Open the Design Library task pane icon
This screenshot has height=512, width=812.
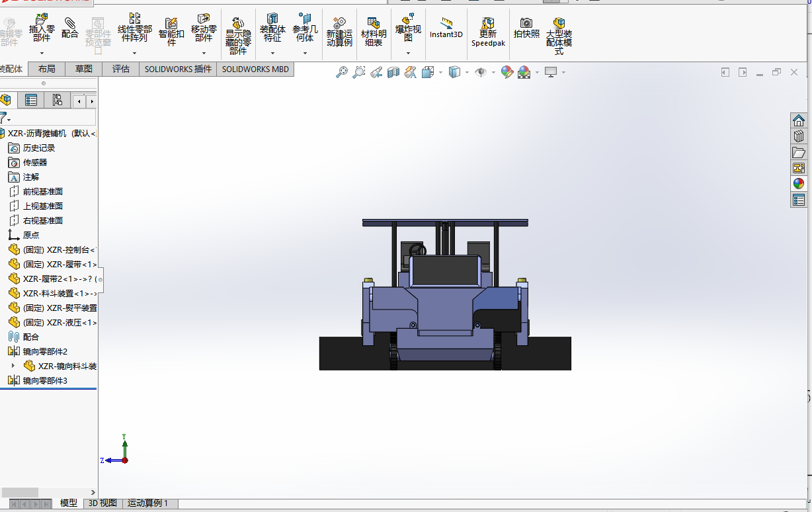click(x=799, y=136)
